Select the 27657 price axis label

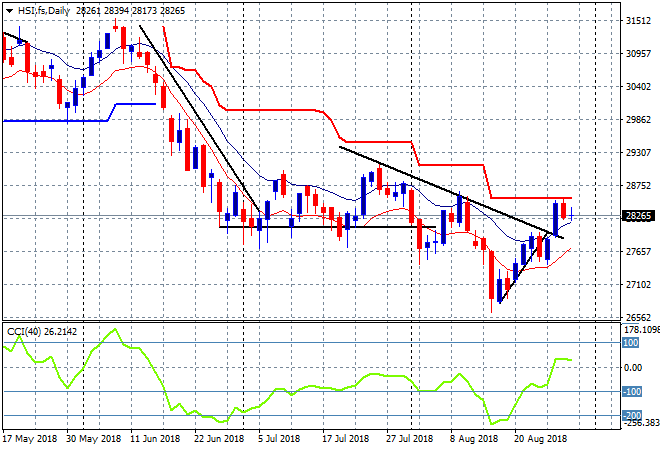pos(638,251)
